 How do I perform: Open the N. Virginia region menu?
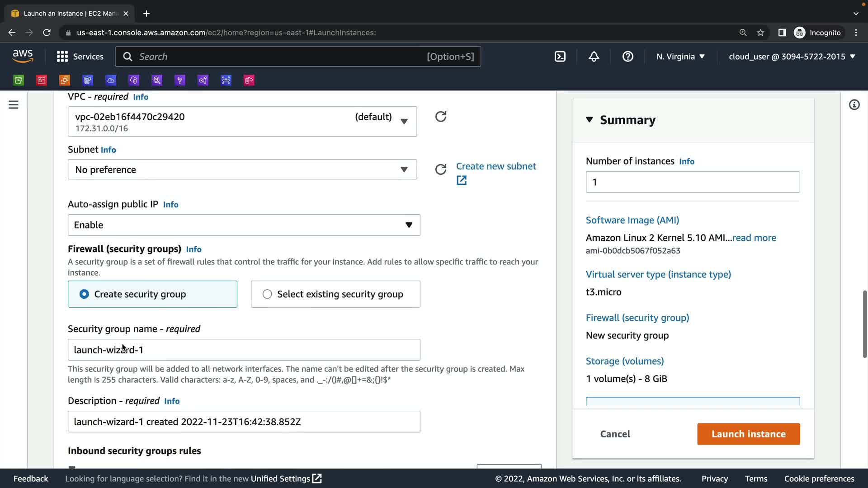[x=680, y=56]
